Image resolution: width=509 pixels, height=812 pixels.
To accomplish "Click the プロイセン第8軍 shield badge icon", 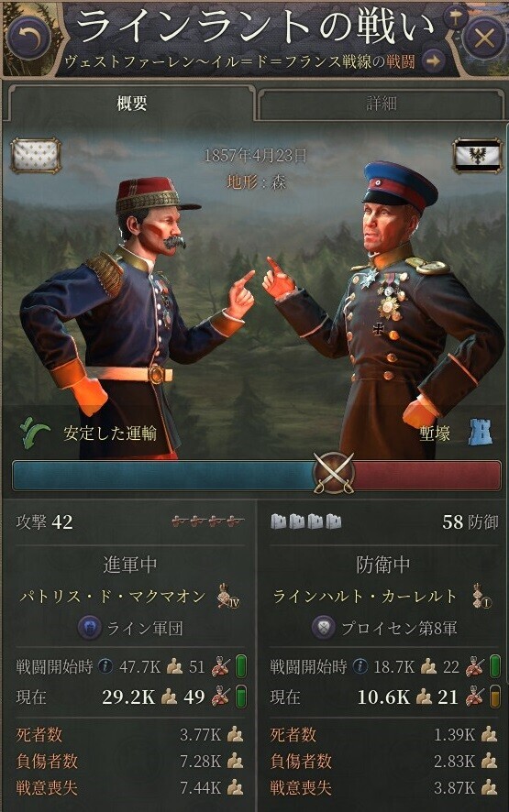I will pos(324,628).
